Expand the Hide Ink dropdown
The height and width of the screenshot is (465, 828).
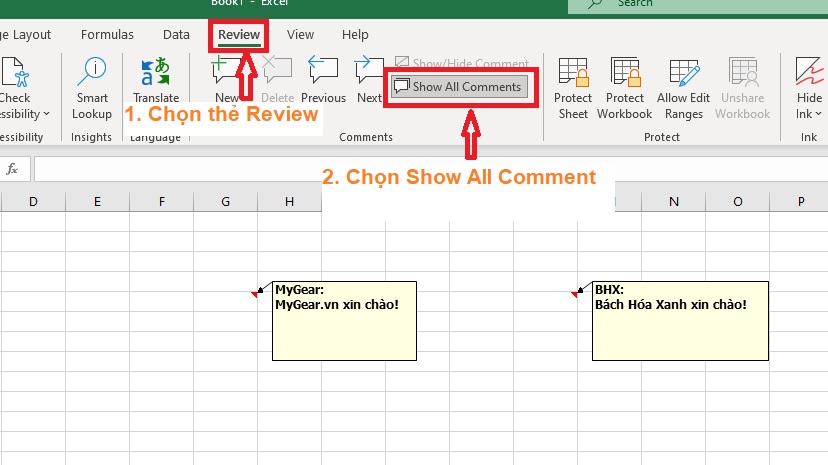pyautogui.click(x=818, y=114)
